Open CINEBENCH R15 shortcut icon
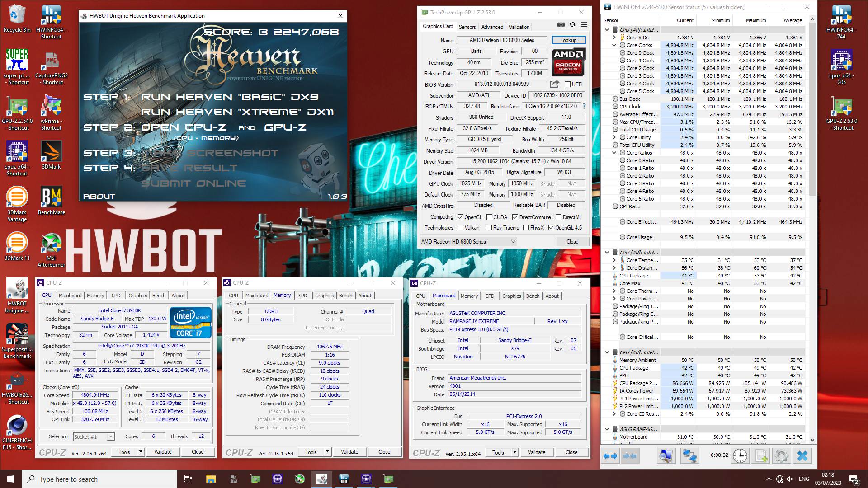The image size is (868, 488). [x=17, y=432]
